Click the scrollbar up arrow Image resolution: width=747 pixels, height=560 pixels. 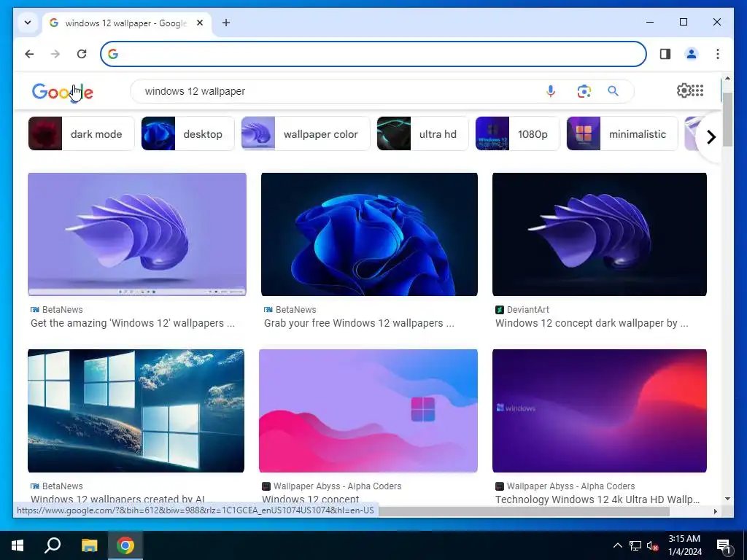(727, 77)
